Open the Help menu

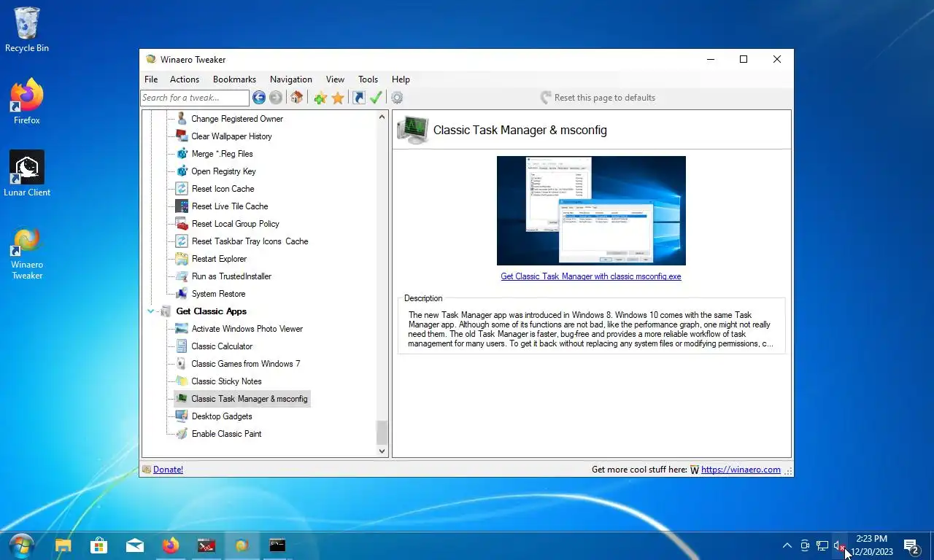(x=401, y=79)
